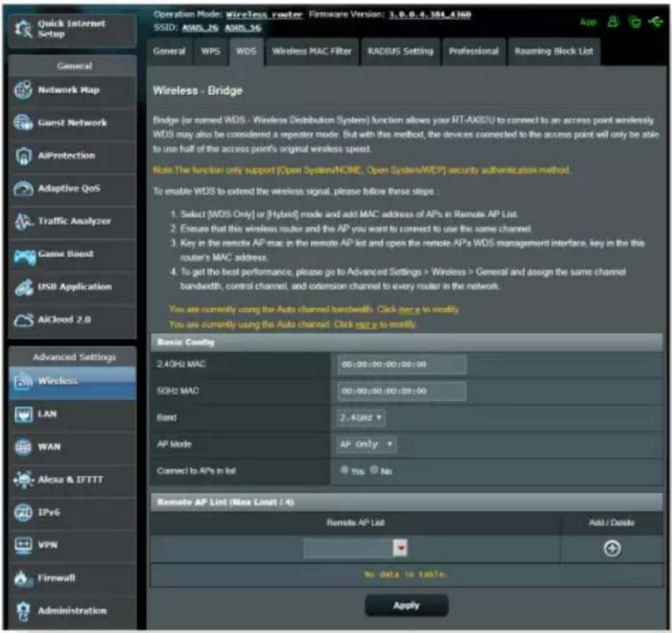This screenshot has width=672, height=633.
Task: Click the Firewall flame icon
Action: 23,579
